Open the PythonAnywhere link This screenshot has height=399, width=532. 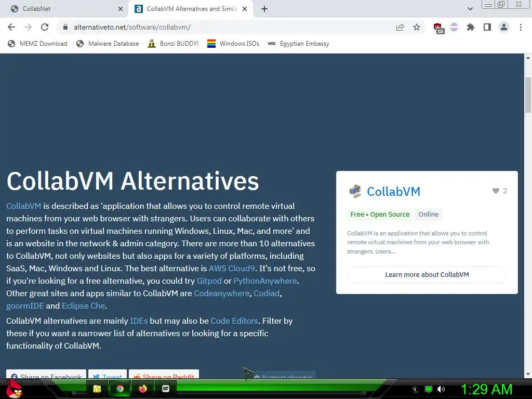point(265,281)
